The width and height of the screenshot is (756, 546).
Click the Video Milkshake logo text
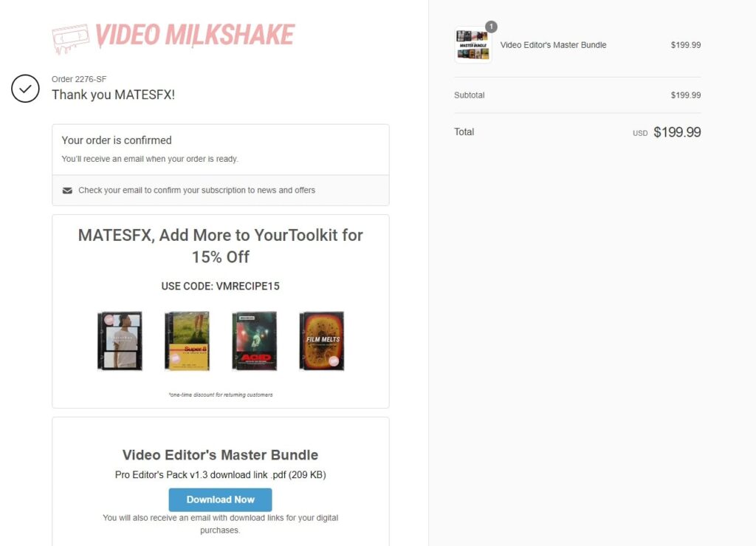pos(194,35)
